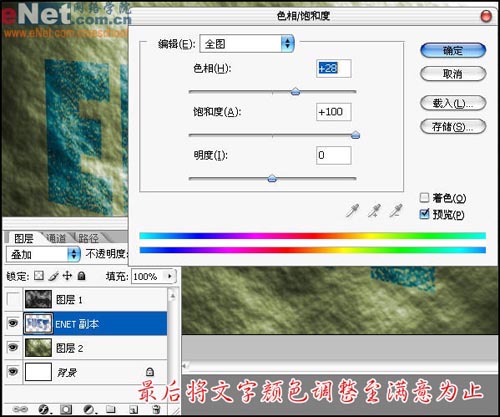Open the 编辑 全图 dropdown
This screenshot has height=417, width=500.
pyautogui.click(x=247, y=44)
